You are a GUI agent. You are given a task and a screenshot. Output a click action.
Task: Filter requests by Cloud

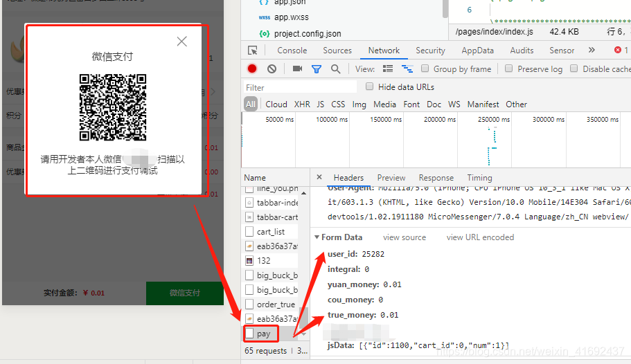(x=276, y=104)
